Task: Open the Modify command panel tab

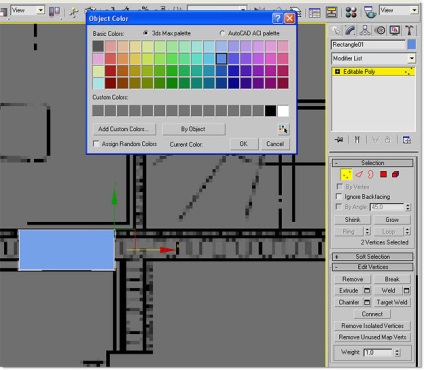Action: pos(350,31)
